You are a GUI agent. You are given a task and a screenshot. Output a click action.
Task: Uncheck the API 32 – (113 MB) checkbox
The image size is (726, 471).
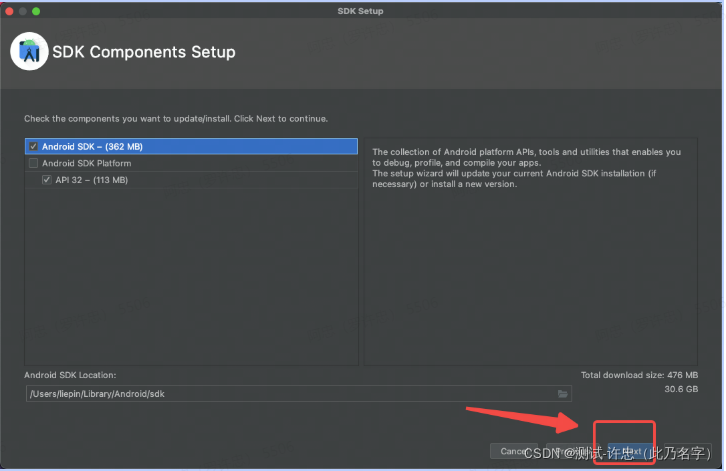pos(47,180)
